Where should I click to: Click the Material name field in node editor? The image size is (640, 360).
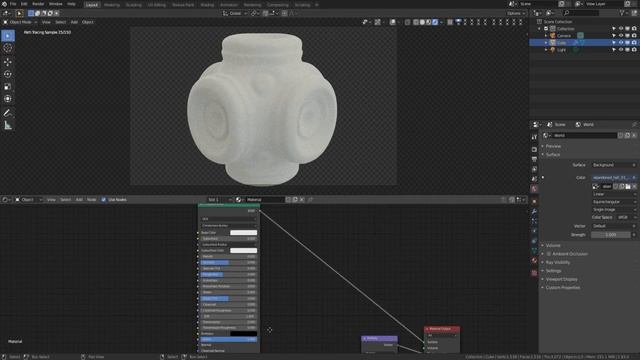[x=265, y=200]
